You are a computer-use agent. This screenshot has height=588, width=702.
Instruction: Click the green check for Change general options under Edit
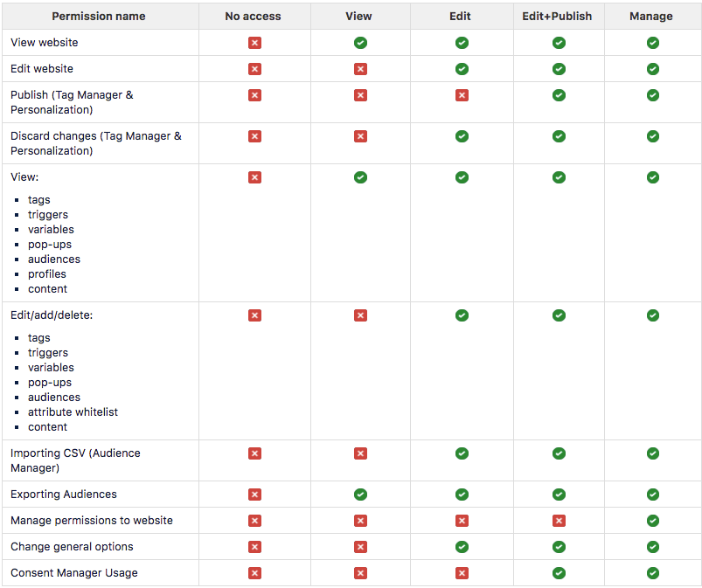pyautogui.click(x=462, y=547)
